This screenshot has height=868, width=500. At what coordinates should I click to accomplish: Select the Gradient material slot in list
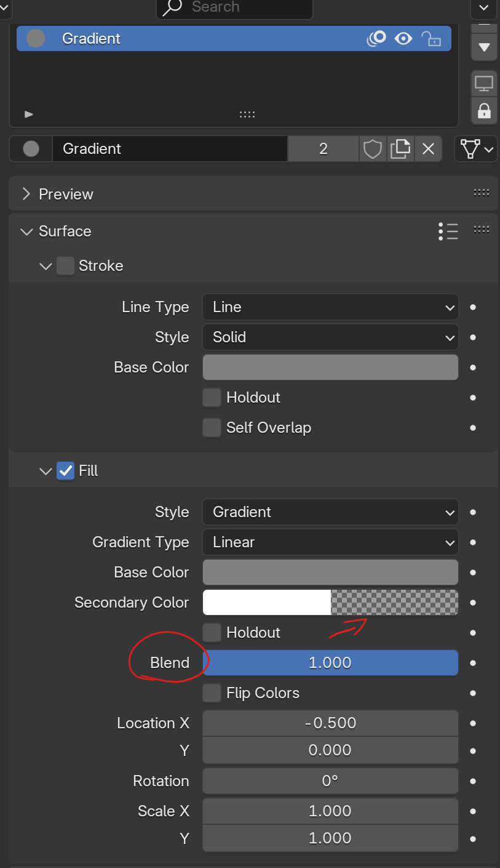click(234, 38)
